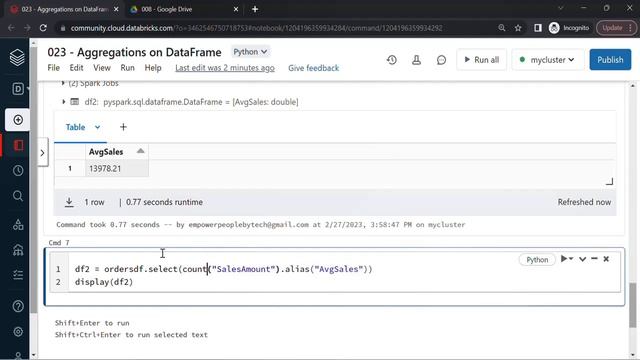Open the browser side panel icon
This screenshot has width=640, height=360.
tap(538, 28)
